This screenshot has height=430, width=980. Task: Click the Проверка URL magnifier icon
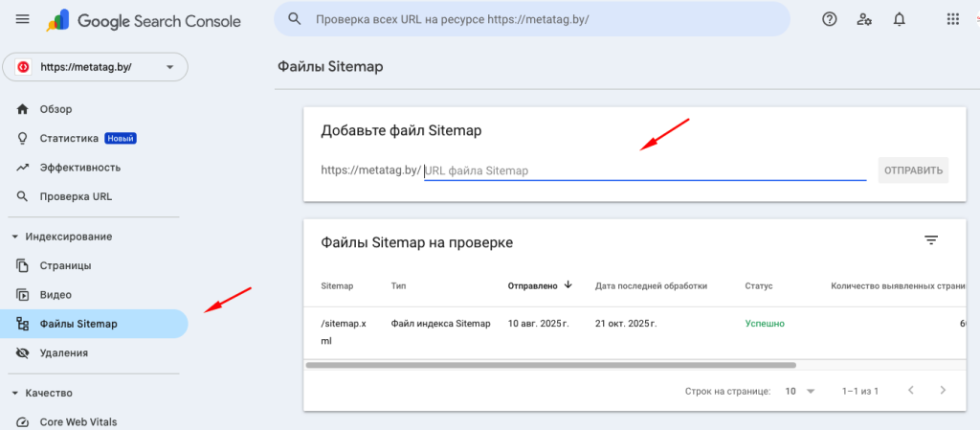(23, 196)
